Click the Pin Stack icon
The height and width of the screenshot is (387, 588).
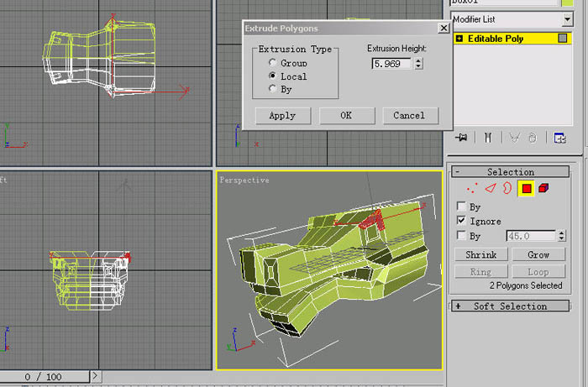pos(461,138)
